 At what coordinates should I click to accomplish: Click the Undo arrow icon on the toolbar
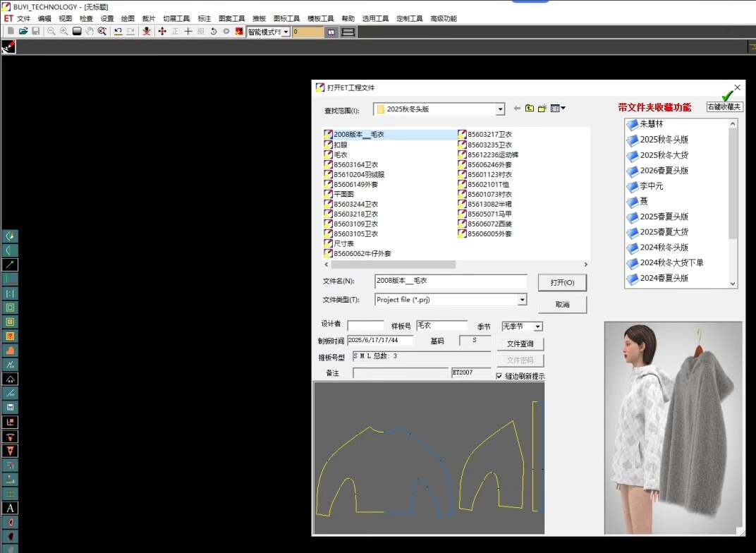click(x=116, y=32)
